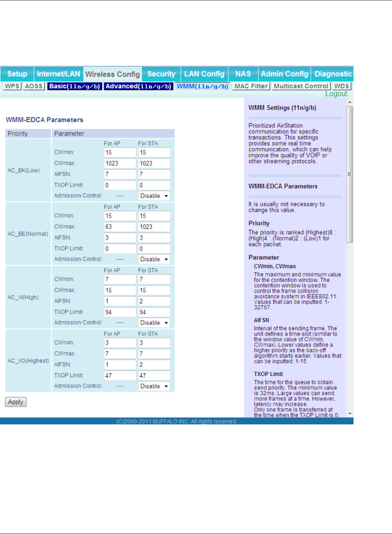Click AC_VO TXOP Limit For STA field

coord(154,376)
